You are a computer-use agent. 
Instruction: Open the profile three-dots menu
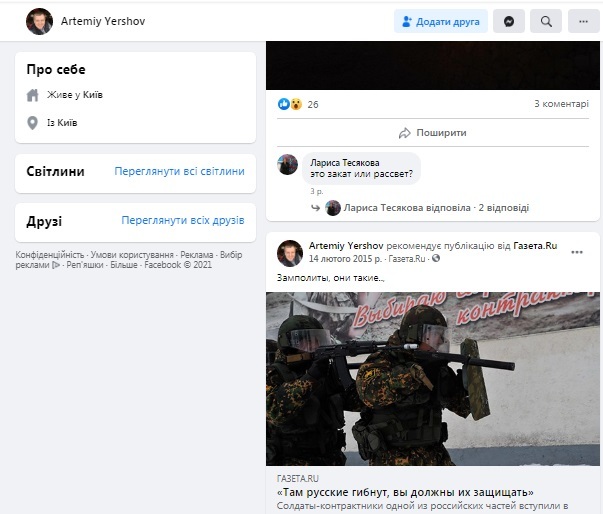point(583,22)
